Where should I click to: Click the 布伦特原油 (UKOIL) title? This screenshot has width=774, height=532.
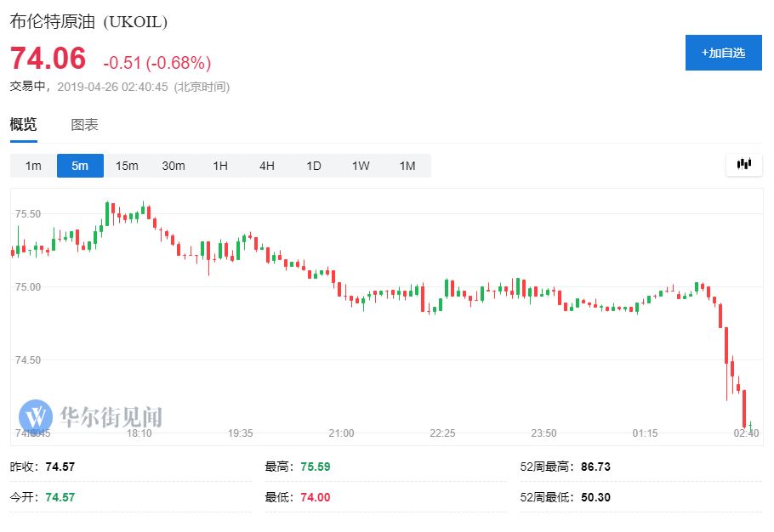click(88, 23)
